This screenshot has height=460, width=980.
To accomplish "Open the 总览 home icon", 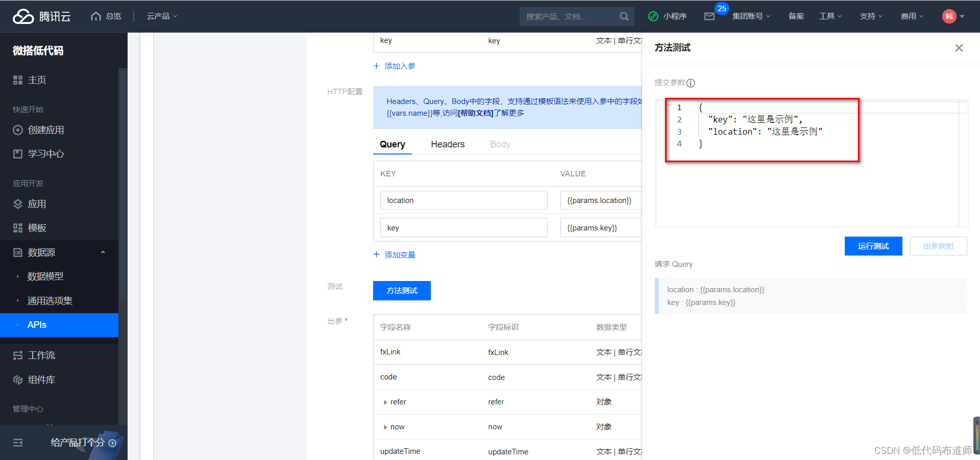I will pyautogui.click(x=95, y=16).
